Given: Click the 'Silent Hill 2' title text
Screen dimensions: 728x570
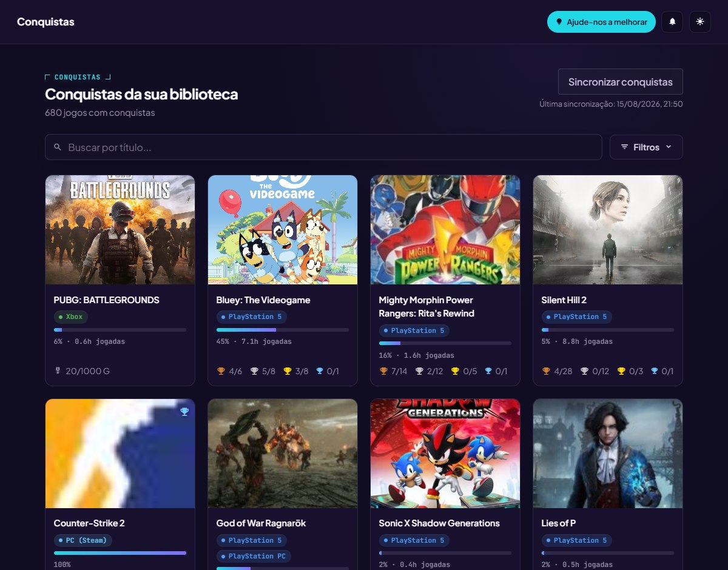Looking at the screenshot, I should (x=564, y=300).
